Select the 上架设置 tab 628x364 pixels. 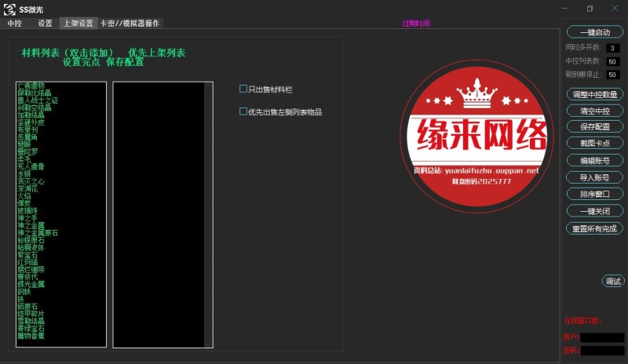[78, 24]
